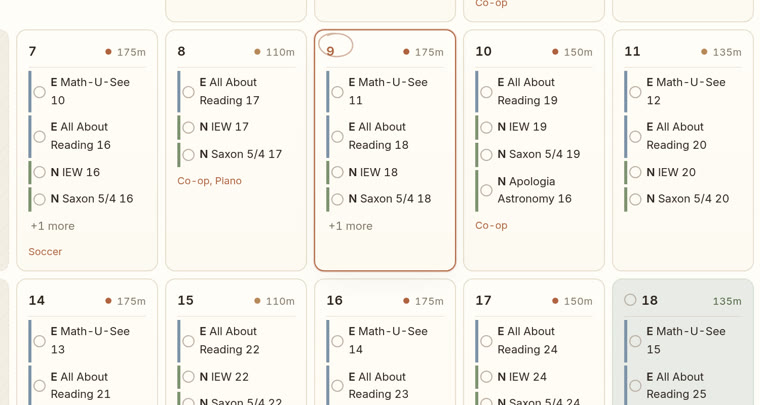The width and height of the screenshot is (760, 405).
Task: Toggle the circle beside day 18
Action: 630,300
